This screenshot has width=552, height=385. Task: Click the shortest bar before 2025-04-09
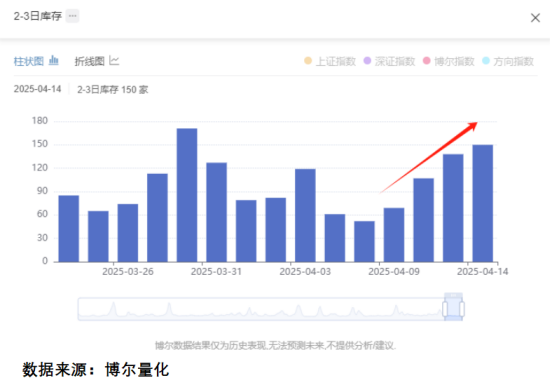364,241
